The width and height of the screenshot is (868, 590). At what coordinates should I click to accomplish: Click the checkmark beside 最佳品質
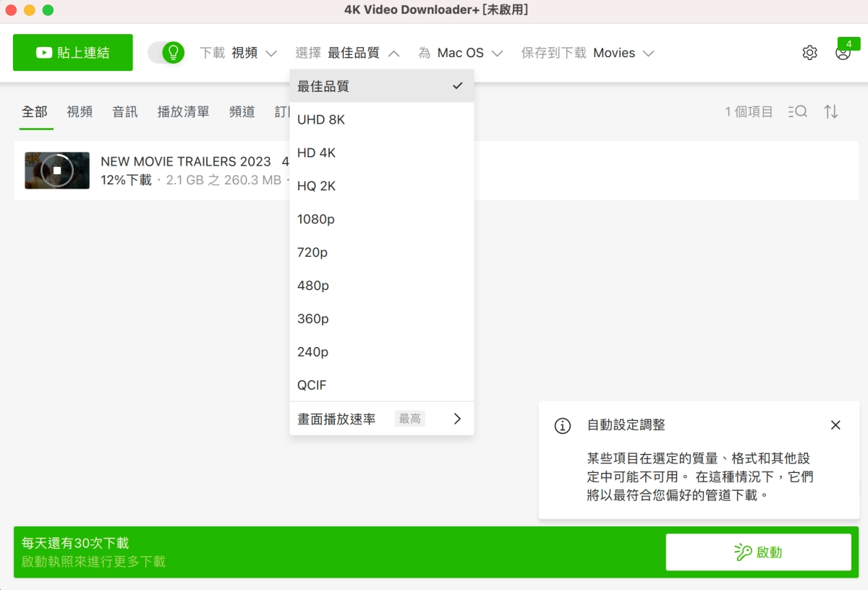457,86
